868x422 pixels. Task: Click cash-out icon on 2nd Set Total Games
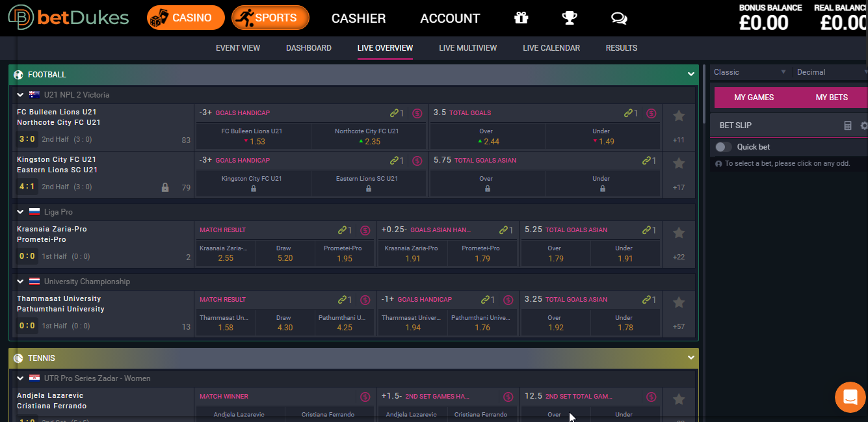651,397
